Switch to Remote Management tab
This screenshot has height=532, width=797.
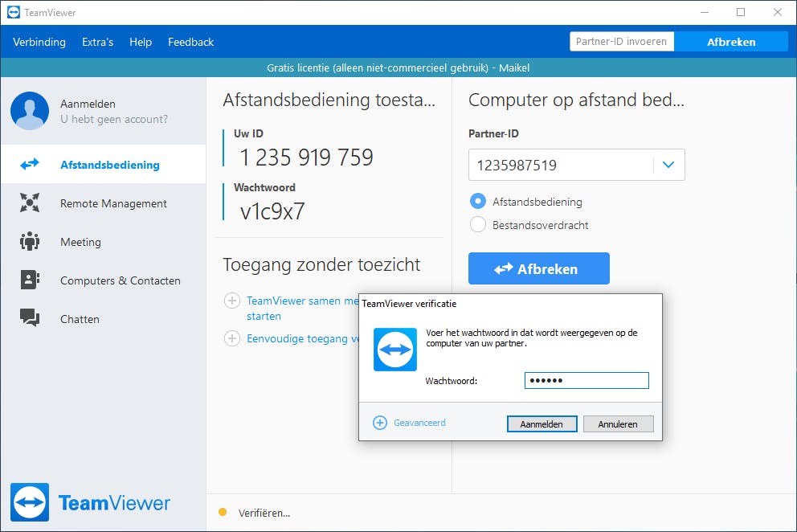[104, 203]
